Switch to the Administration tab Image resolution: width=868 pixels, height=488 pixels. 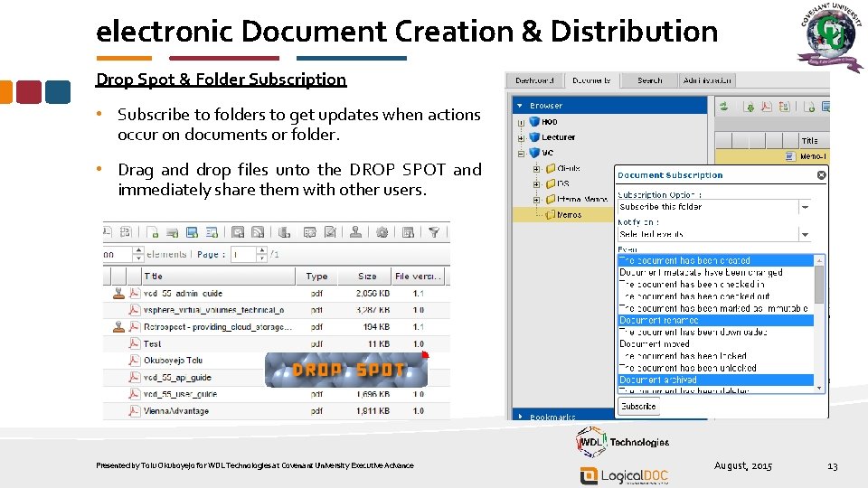pyautogui.click(x=707, y=80)
